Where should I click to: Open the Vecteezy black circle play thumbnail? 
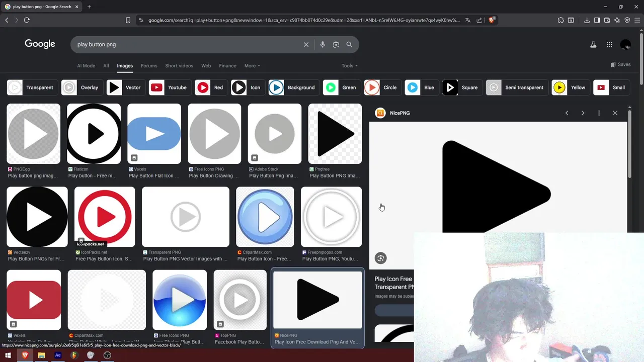tap(37, 217)
